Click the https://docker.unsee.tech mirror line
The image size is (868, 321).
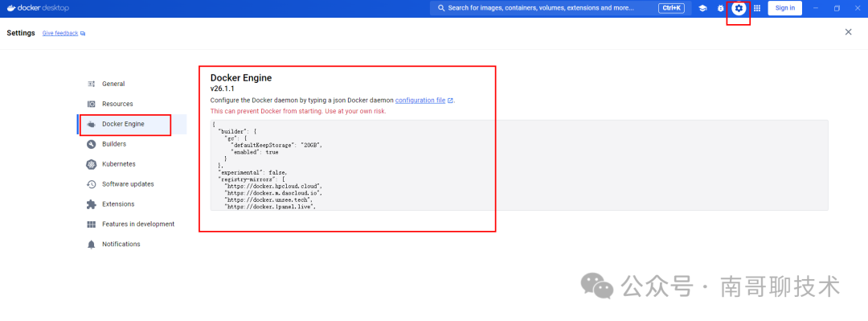click(x=268, y=200)
